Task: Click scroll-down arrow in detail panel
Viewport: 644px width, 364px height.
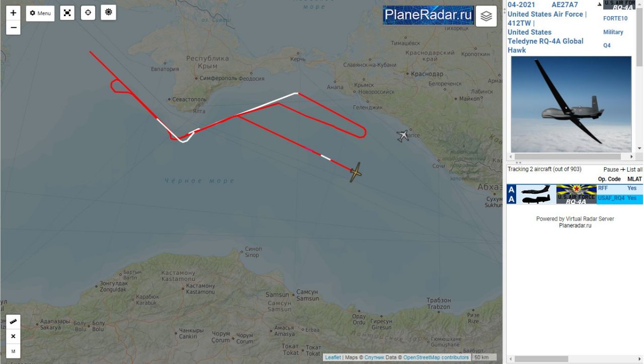Action: coord(639,149)
